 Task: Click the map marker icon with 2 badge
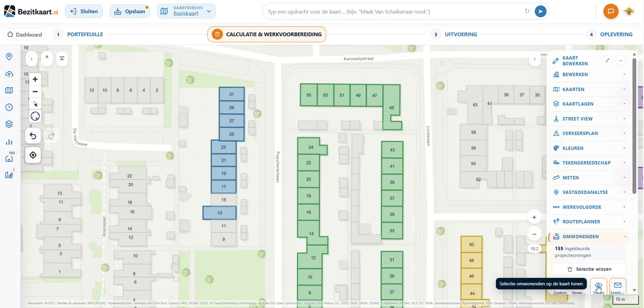[x=9, y=175]
